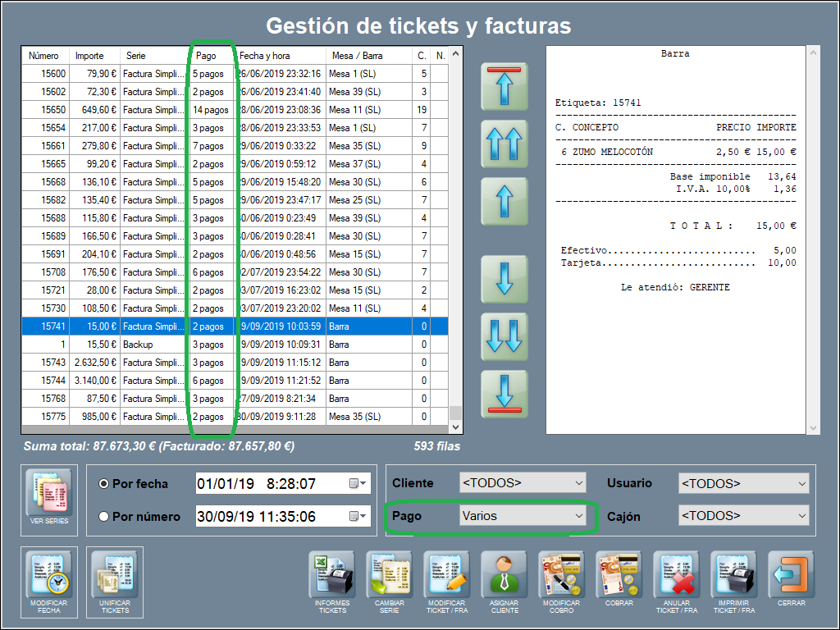Open the Cliente dropdown list
Screen dimensions: 840x630
pyautogui.click(x=523, y=483)
